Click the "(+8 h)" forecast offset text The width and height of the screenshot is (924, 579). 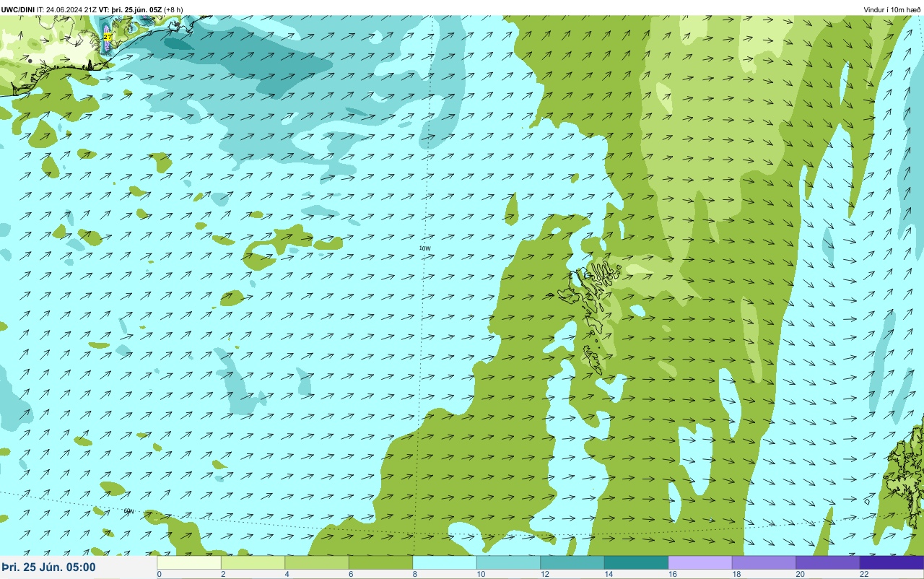173,9
